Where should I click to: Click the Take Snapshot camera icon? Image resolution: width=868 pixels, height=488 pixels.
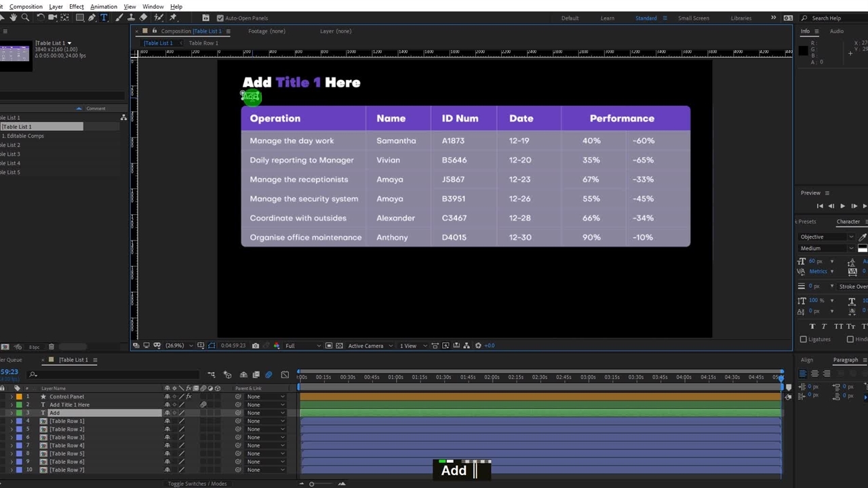coord(255,346)
